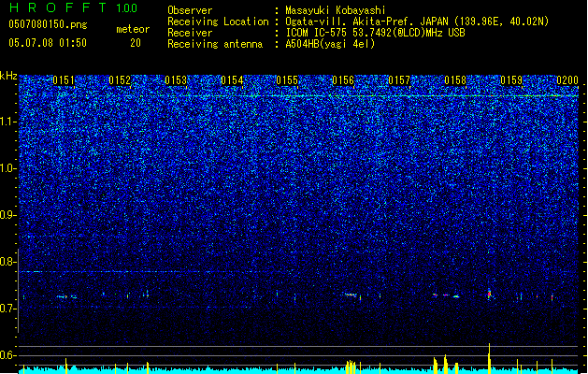Click the 'Receiving antenna' label
This screenshot has width=588, height=374.
pos(215,44)
